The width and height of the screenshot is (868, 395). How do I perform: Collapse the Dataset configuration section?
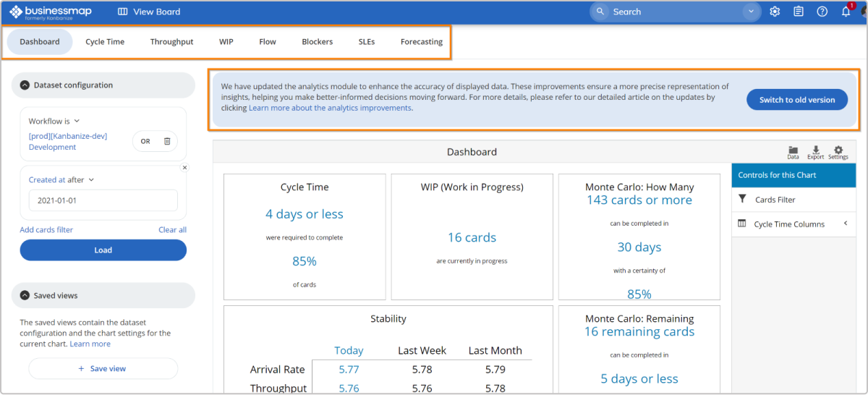coord(25,85)
